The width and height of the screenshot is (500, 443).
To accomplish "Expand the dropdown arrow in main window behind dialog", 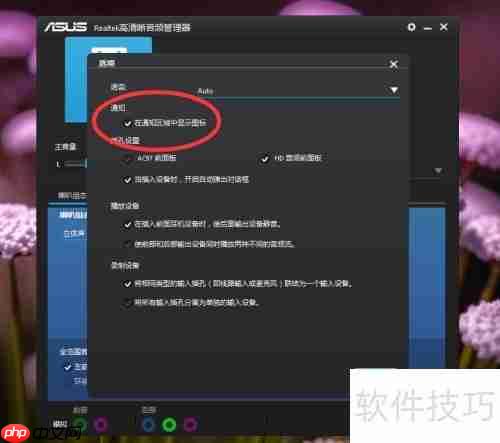I will (x=438, y=171).
